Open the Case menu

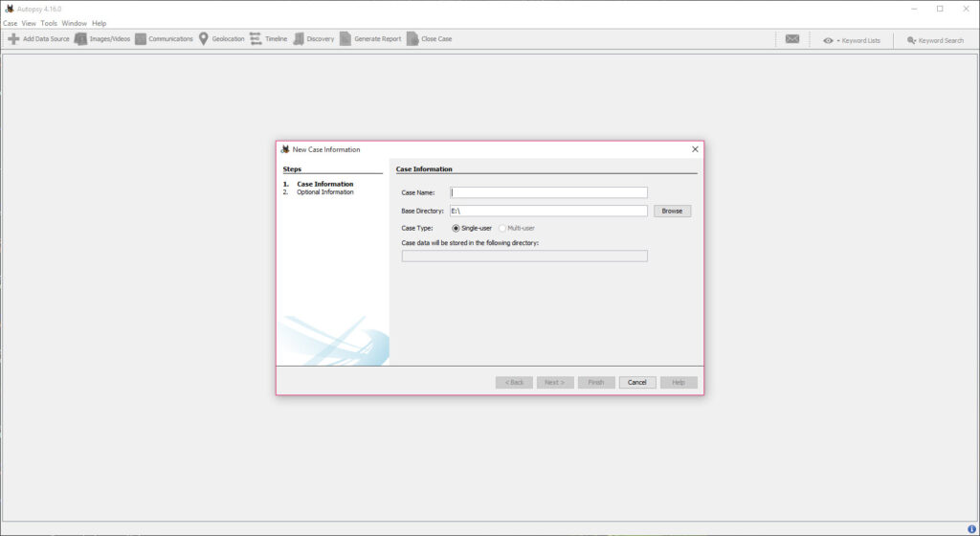pos(10,23)
